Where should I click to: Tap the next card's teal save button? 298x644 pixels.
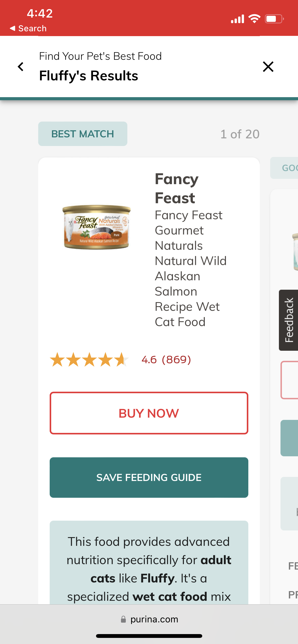click(x=289, y=438)
